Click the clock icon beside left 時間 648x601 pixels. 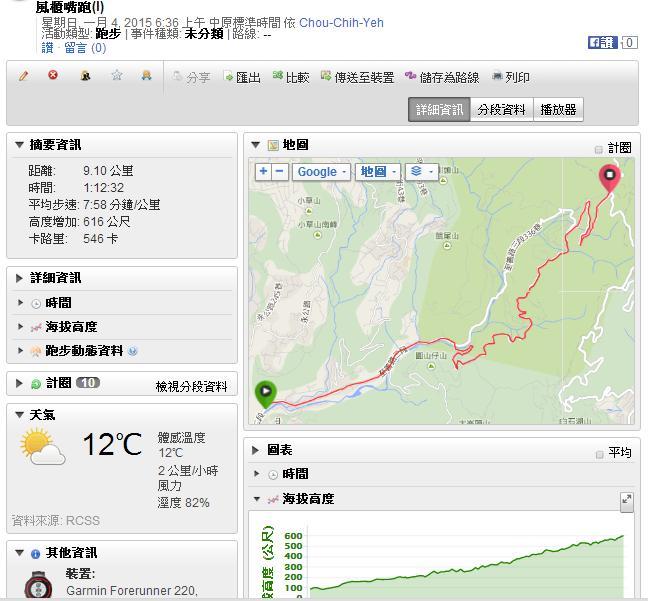(36, 304)
